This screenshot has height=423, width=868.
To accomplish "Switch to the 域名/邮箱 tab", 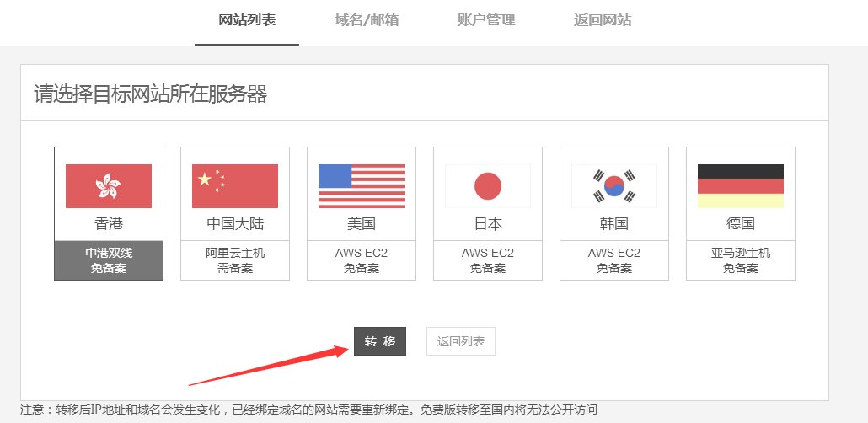I will coord(367,21).
